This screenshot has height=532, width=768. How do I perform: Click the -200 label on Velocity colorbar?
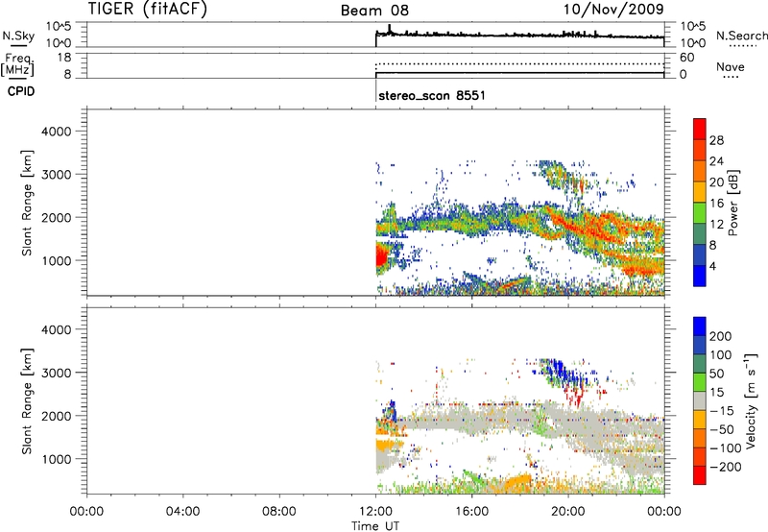coord(725,467)
